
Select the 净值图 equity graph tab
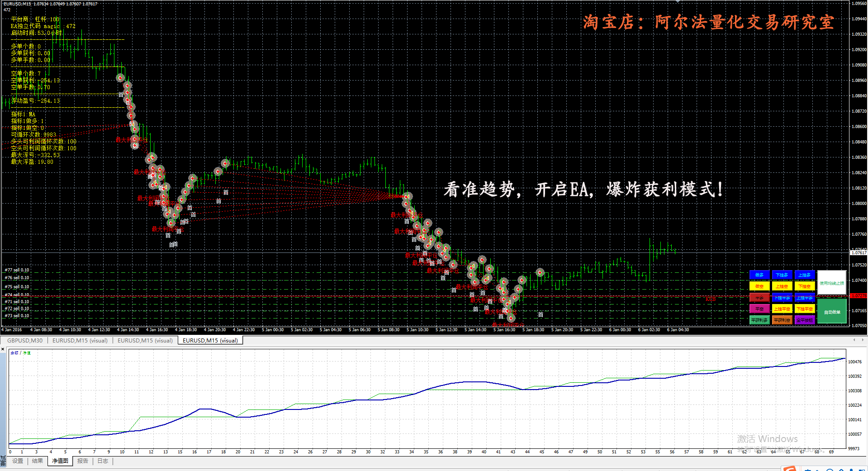60,461
